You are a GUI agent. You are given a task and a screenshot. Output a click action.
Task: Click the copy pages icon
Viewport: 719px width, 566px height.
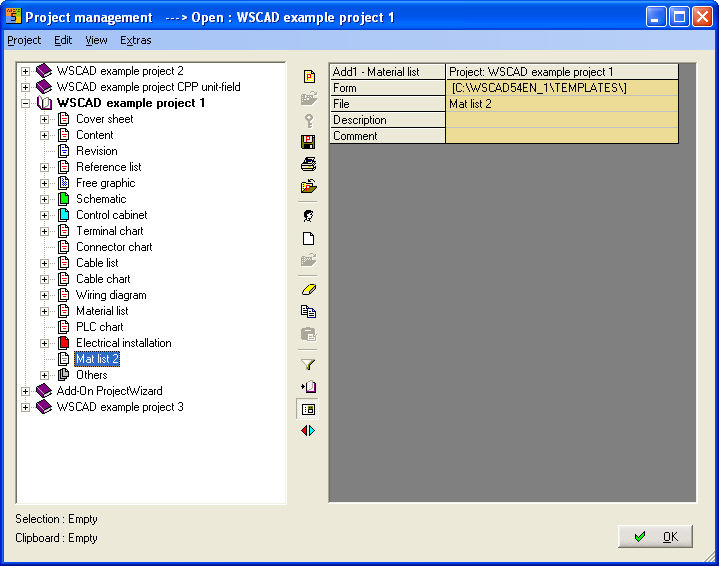pos(308,311)
